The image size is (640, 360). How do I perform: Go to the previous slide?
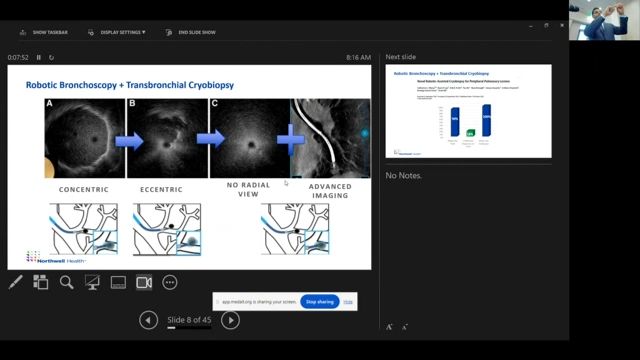point(149,320)
